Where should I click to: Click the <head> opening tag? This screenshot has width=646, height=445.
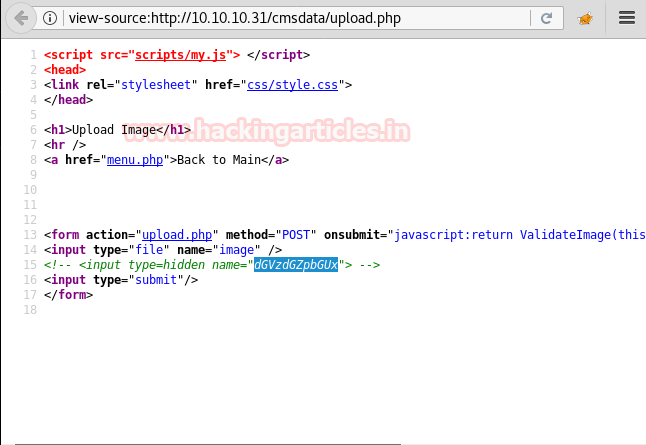65,70
